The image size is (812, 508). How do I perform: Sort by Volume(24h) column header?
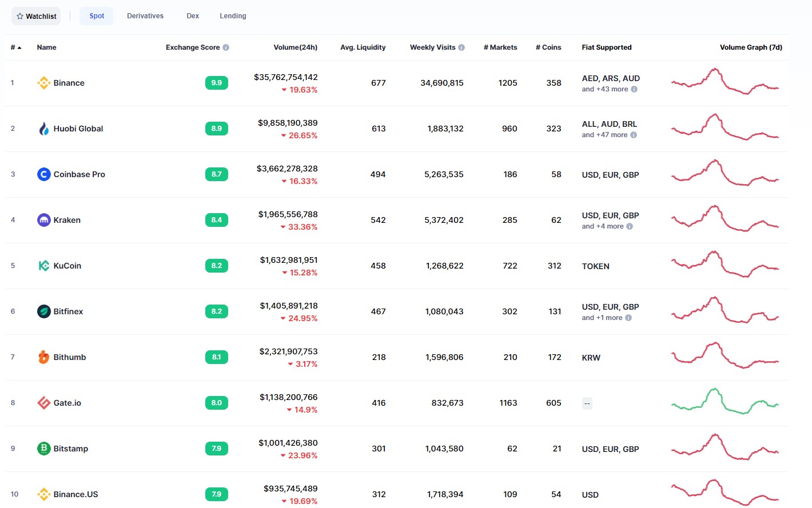point(296,47)
